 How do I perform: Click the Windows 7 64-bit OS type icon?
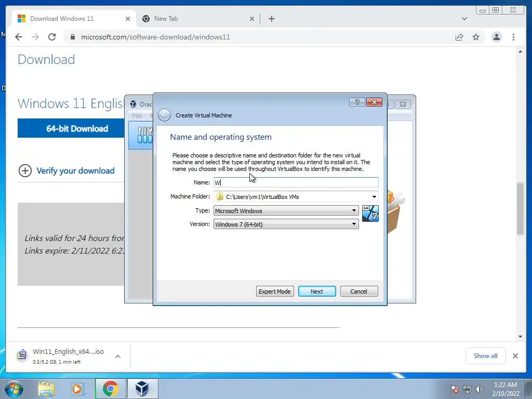click(370, 214)
